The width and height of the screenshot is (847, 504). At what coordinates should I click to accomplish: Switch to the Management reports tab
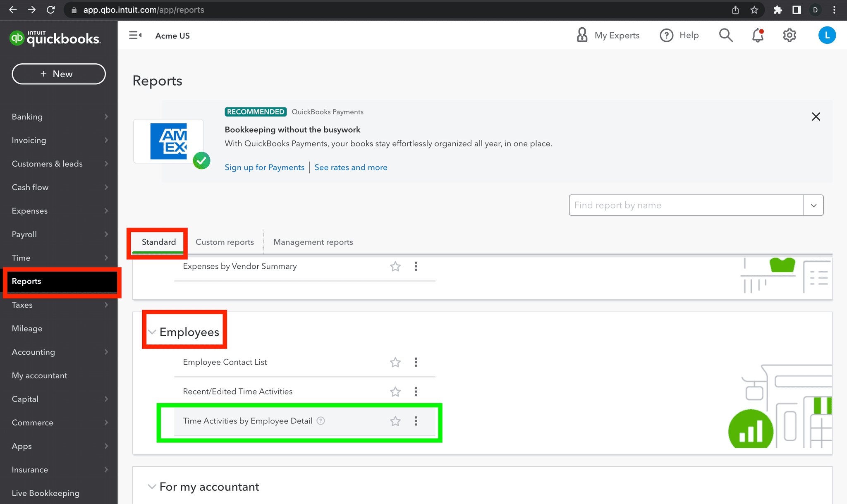coord(313,242)
